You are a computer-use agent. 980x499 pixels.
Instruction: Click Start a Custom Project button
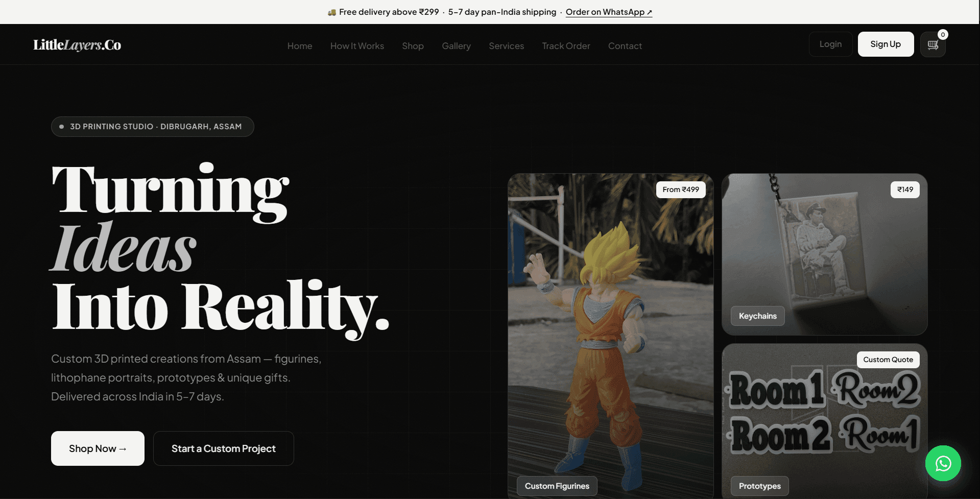click(224, 448)
